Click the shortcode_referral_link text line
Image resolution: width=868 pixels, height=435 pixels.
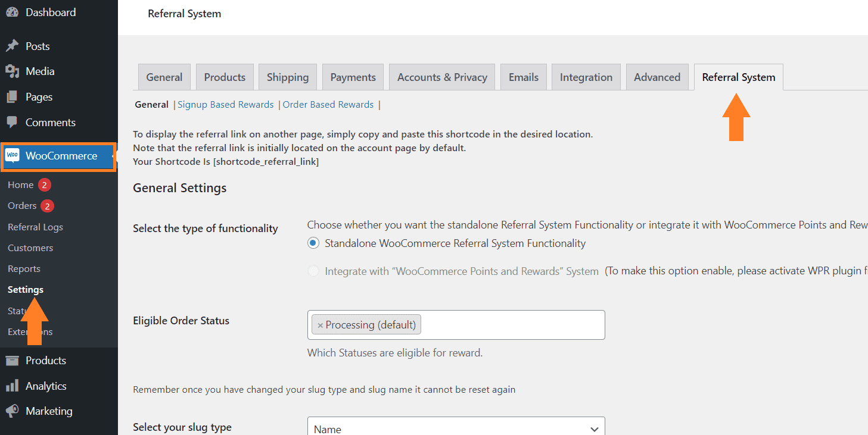click(226, 162)
